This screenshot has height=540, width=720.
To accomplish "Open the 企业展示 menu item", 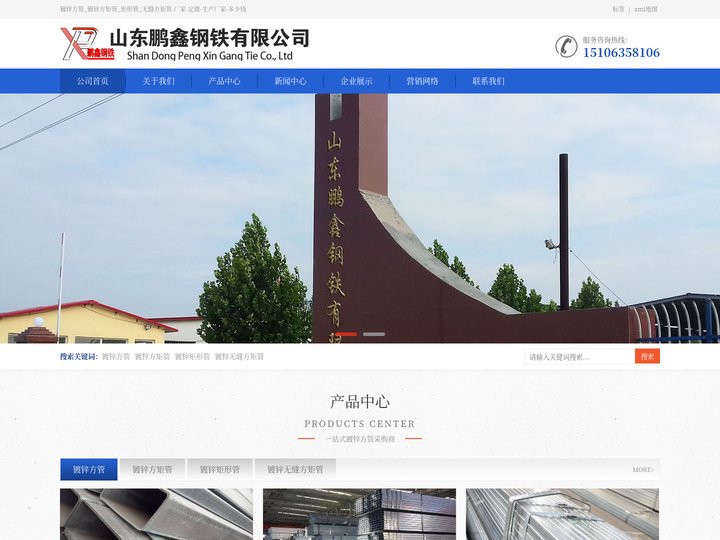I will (357, 81).
